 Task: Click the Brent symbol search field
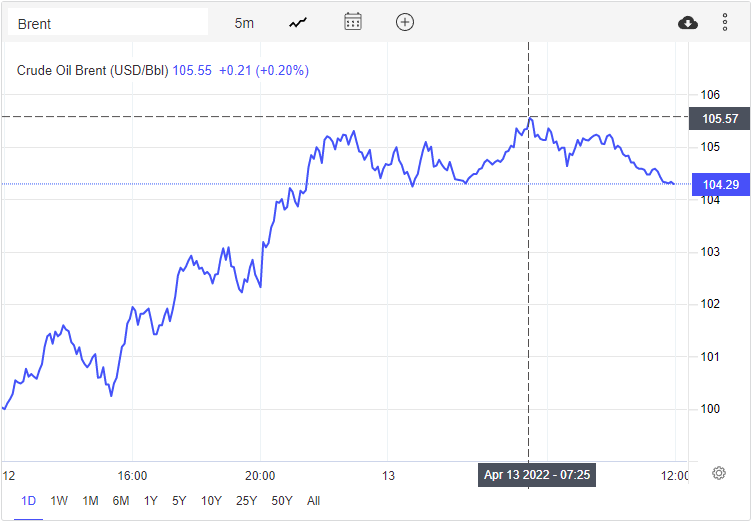click(107, 22)
